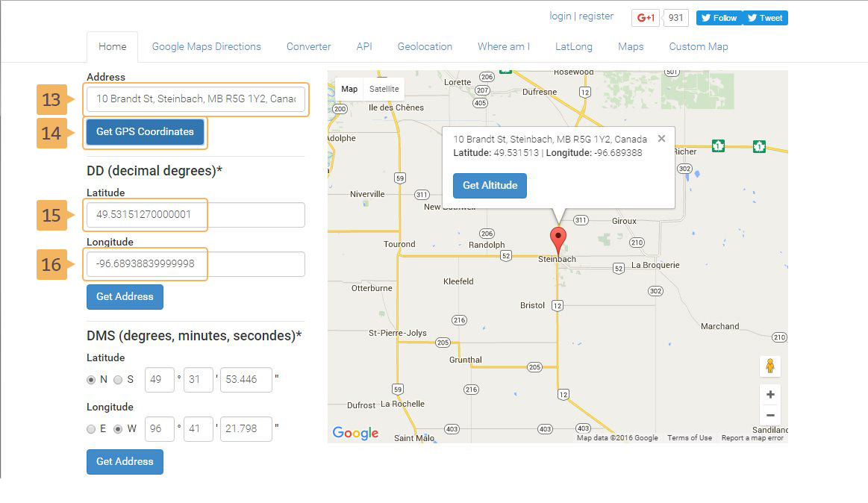The height and width of the screenshot is (503, 868).
Task: Select the E longitude radio button
Action: pyautogui.click(x=92, y=429)
